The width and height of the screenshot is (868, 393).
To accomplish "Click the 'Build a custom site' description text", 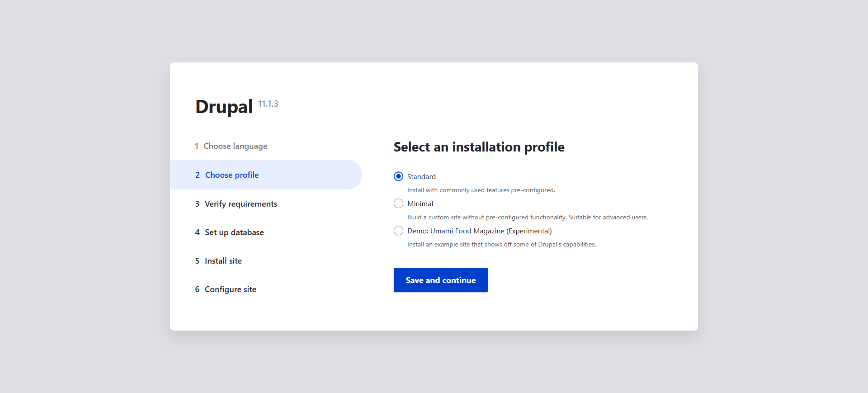I will click(x=527, y=217).
